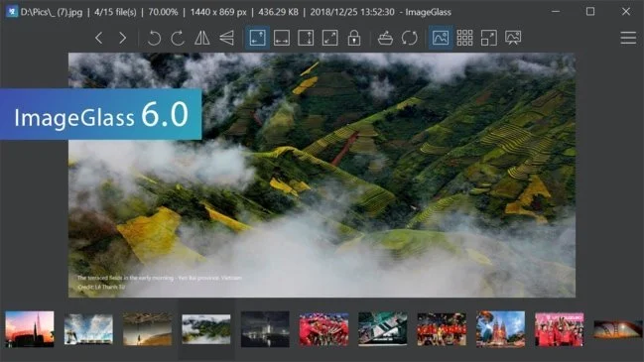Go to next image arrow
This screenshot has height=362, width=644.
[x=122, y=38]
